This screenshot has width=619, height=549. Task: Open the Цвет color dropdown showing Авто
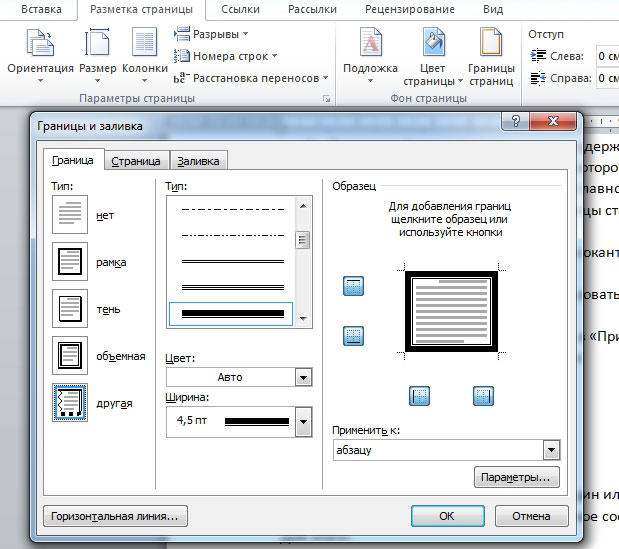[239, 377]
